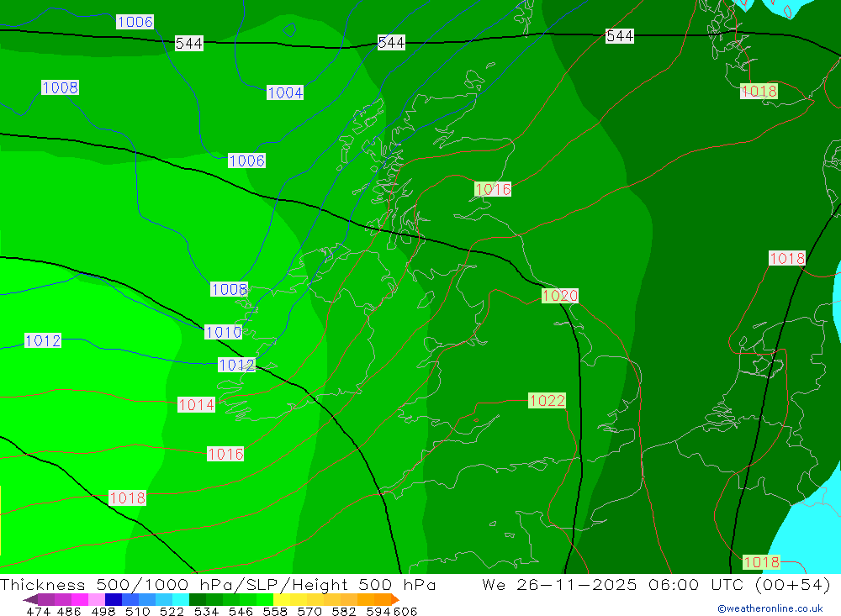Click the '(00+54)' forecast hour text

(793, 585)
